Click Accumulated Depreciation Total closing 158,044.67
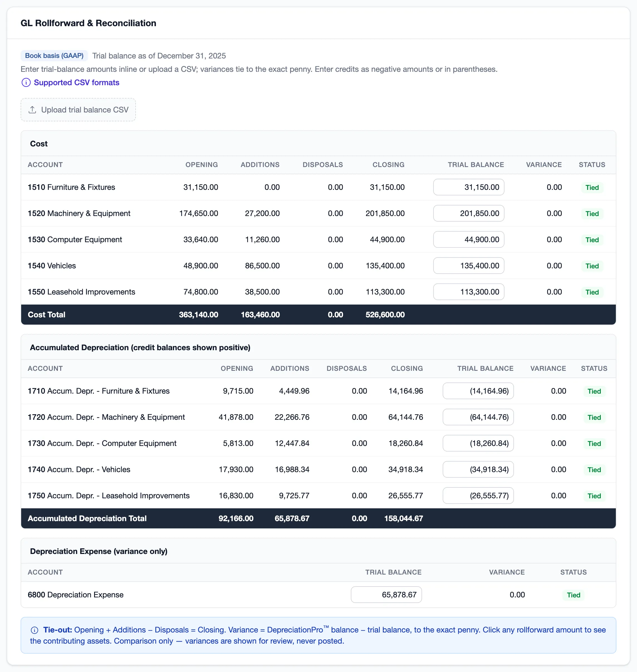This screenshot has height=672, width=637. coord(403,518)
